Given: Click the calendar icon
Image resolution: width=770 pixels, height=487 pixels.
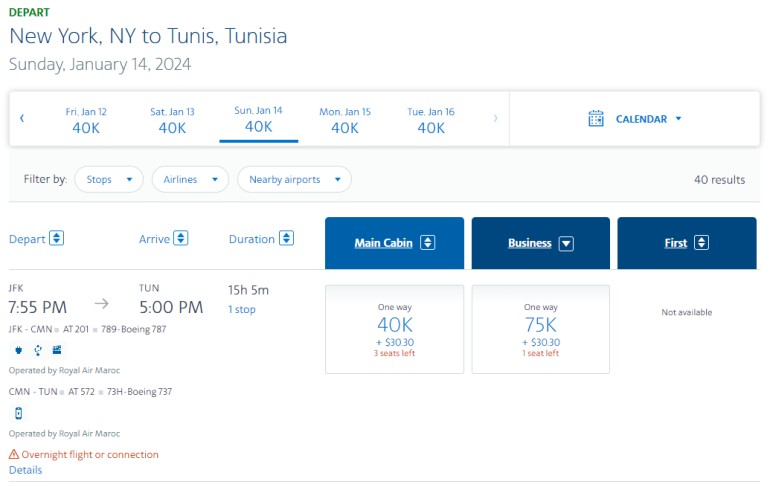Looking at the screenshot, I should point(596,119).
